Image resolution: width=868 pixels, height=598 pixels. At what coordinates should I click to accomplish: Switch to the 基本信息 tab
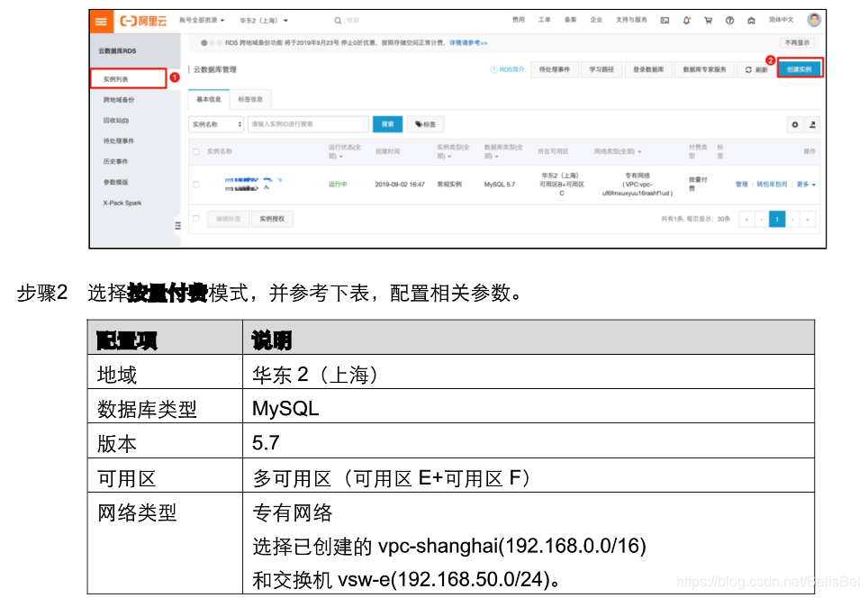click(x=209, y=100)
